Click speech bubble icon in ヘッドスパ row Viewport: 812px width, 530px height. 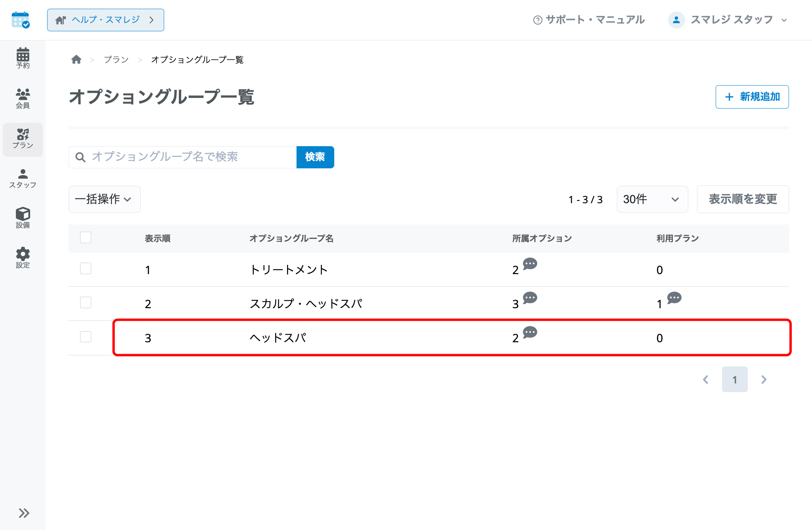[x=530, y=332]
